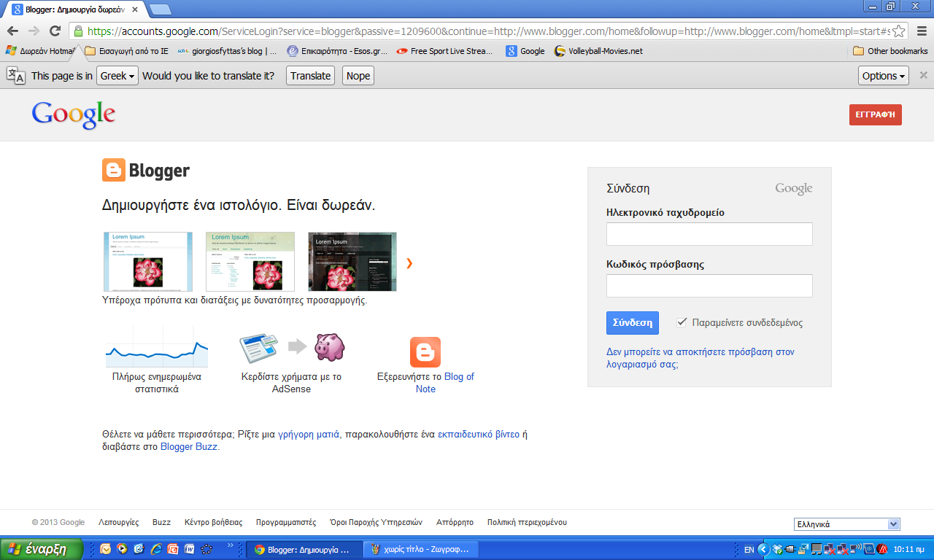This screenshot has height=560, width=934.
Task: Click the Google logo in the header
Action: coord(74,115)
